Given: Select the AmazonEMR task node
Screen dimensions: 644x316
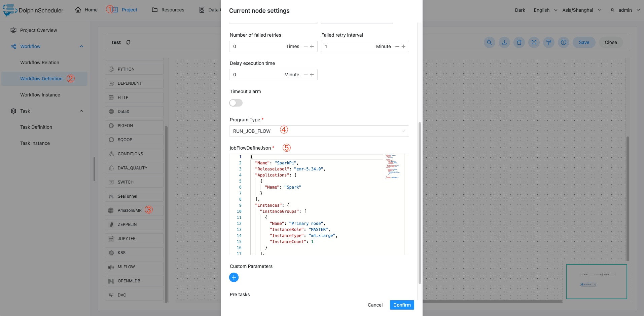Looking at the screenshot, I should 130,210.
